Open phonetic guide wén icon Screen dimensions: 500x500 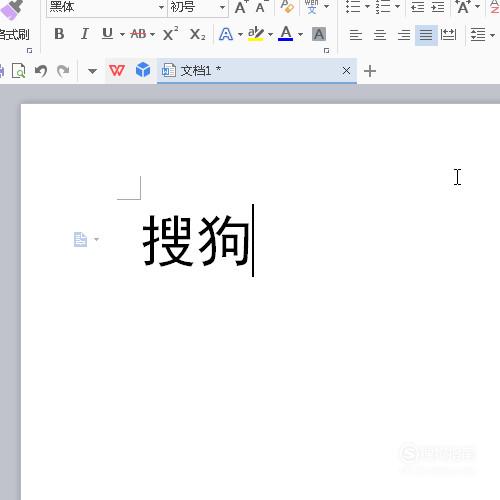(311, 6)
